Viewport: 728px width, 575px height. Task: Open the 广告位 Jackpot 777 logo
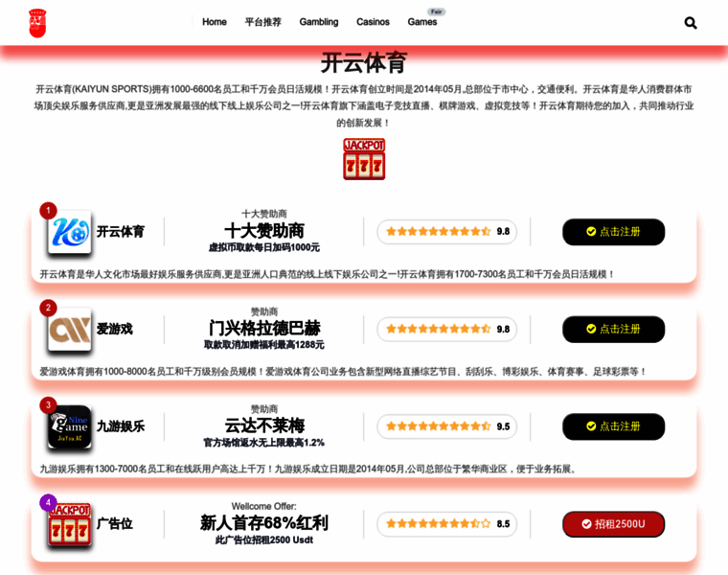click(x=70, y=524)
